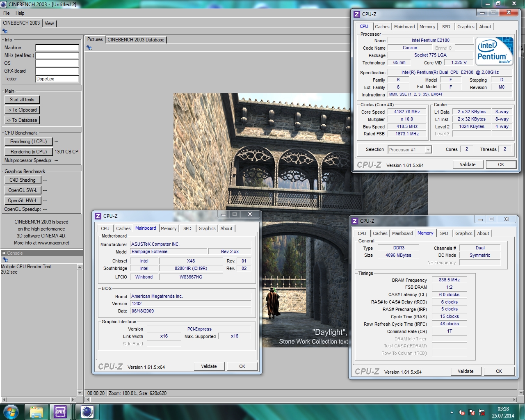Click Validate in Memory CPU-Z window

(x=466, y=371)
